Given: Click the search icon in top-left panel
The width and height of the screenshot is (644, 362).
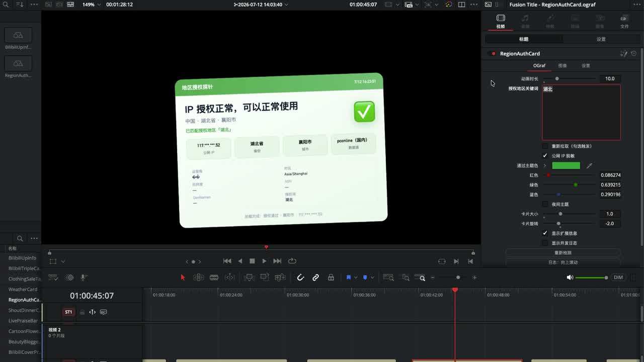Looking at the screenshot, I should point(6,5).
